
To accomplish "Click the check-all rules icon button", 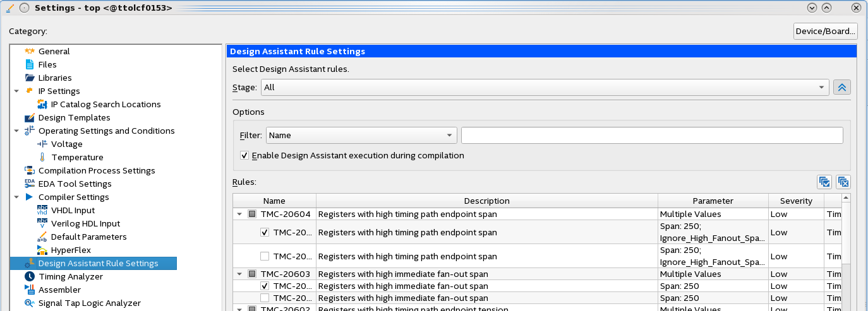I will [824, 182].
